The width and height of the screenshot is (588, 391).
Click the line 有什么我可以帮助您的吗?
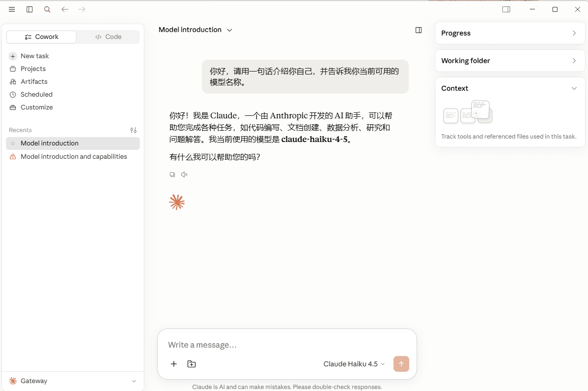tap(215, 157)
